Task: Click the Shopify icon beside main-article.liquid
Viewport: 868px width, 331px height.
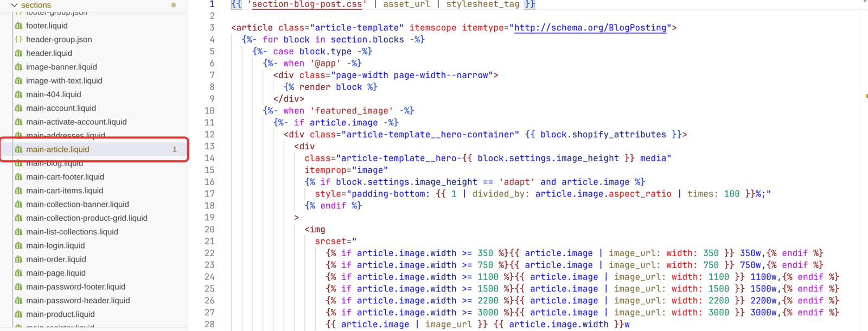Action: (18, 149)
